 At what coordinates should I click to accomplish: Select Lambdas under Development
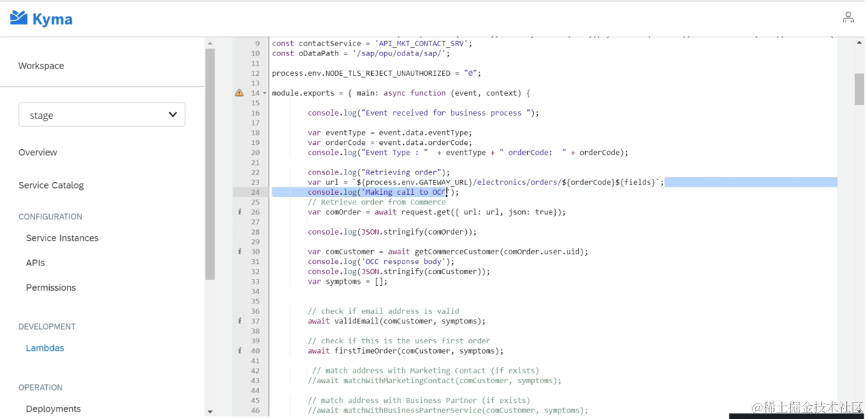coord(45,348)
